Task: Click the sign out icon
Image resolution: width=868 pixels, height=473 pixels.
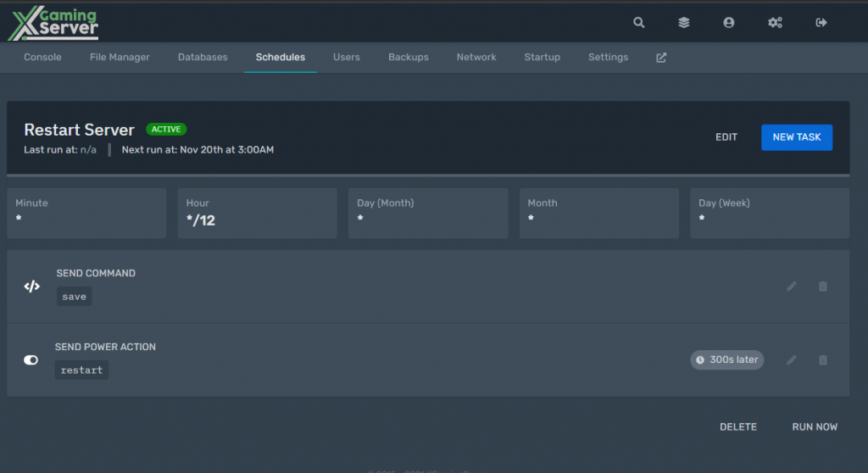Action: pos(821,23)
